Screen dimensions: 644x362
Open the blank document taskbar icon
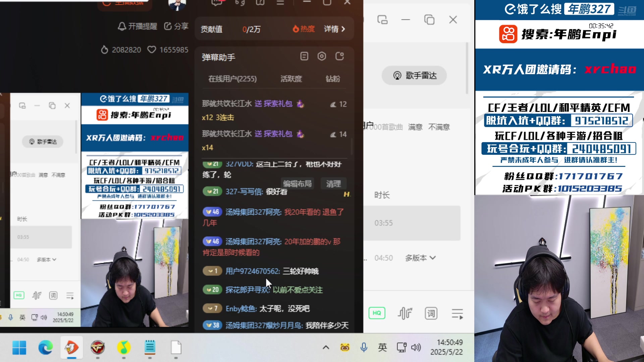(176, 348)
